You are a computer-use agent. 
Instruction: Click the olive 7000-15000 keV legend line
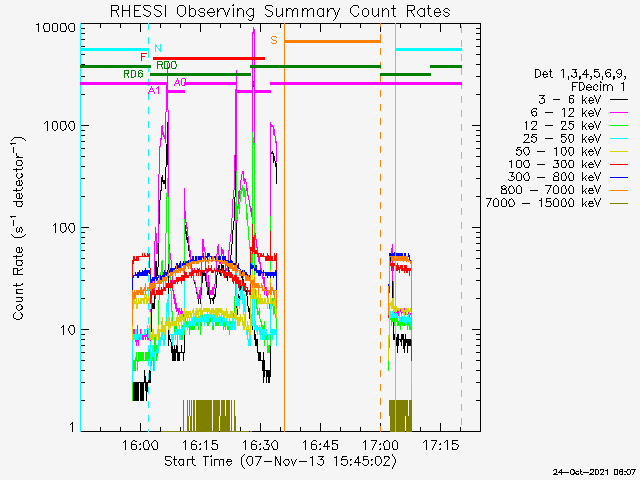coord(619,203)
